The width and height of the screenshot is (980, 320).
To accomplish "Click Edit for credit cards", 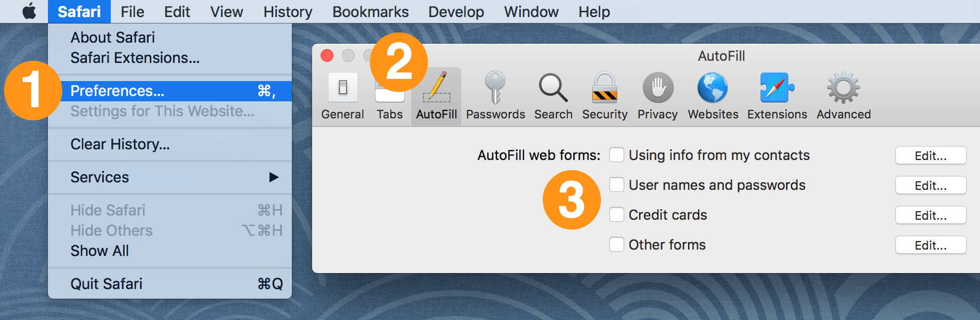I will (x=930, y=215).
